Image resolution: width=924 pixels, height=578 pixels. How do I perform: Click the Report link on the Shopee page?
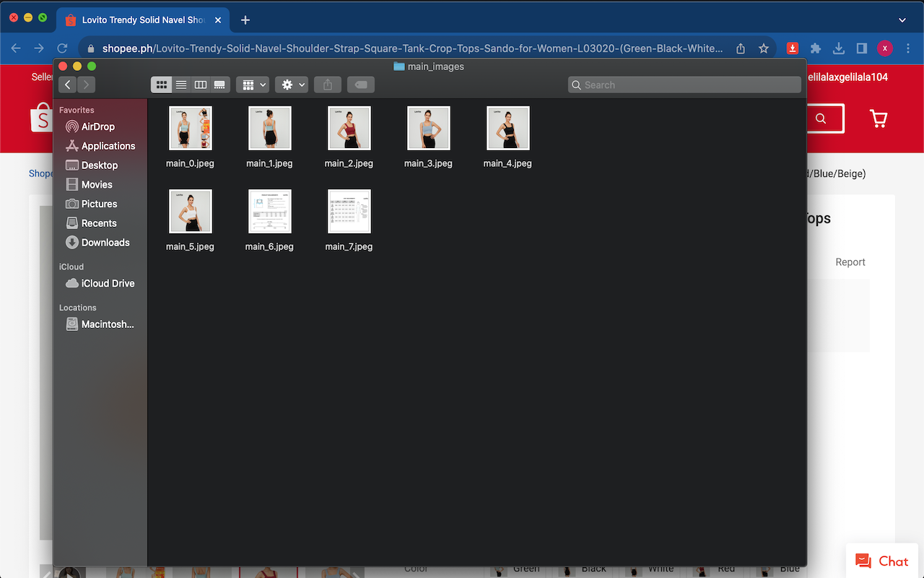click(x=850, y=262)
